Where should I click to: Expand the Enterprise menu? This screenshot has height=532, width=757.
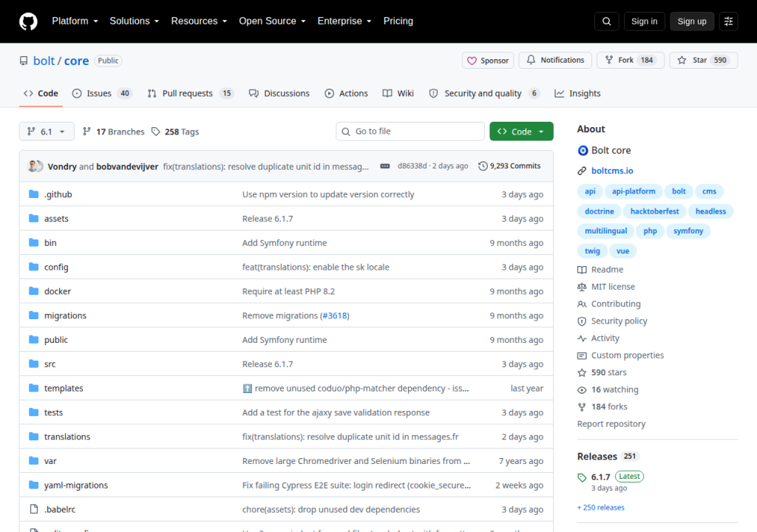344,21
